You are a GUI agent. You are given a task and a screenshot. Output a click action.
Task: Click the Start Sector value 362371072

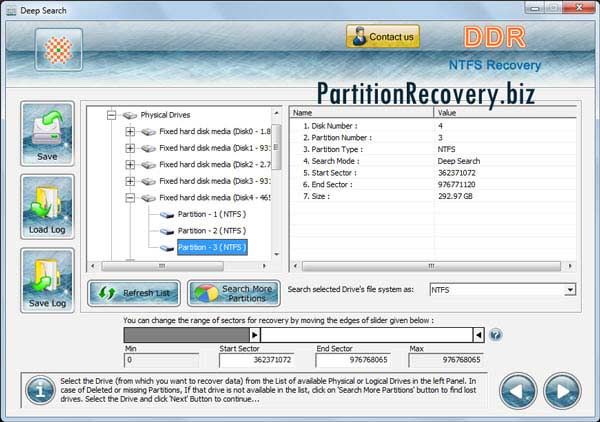pos(457,173)
